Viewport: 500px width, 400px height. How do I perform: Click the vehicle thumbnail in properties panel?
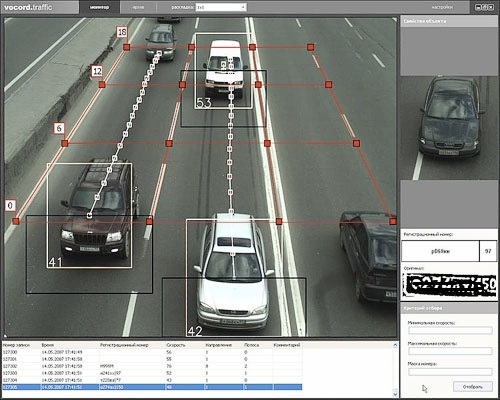[449, 127]
